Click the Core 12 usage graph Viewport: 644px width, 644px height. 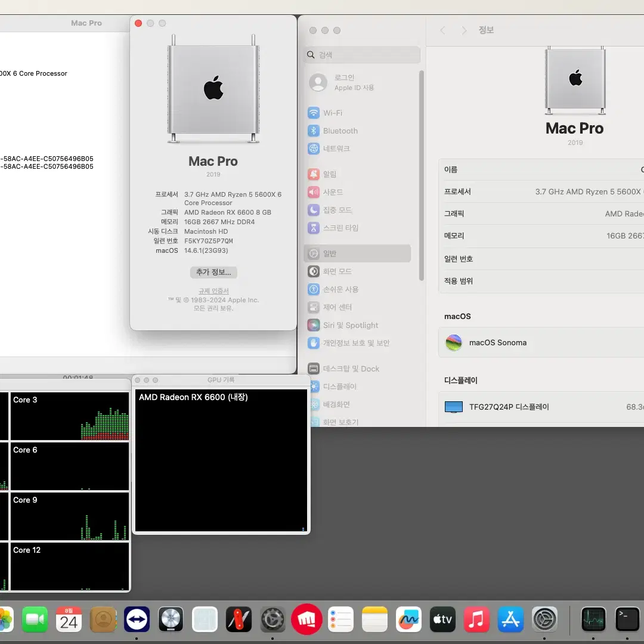pyautogui.click(x=69, y=566)
